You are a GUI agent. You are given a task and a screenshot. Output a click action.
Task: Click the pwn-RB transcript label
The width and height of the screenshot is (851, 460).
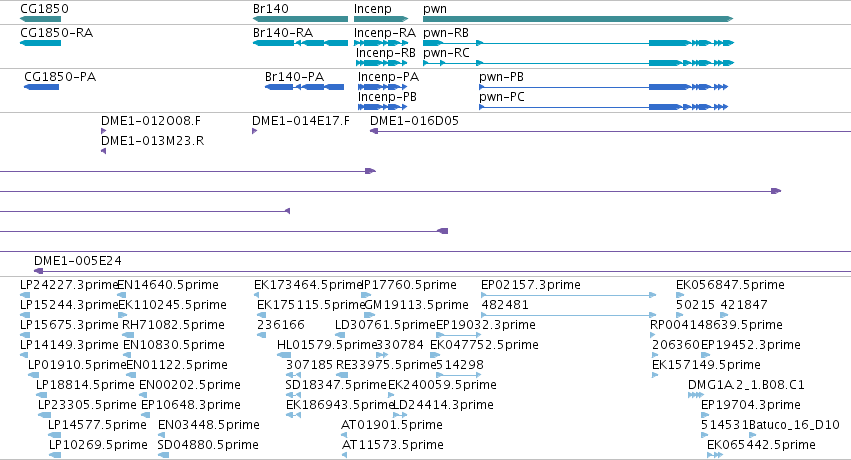(446, 33)
